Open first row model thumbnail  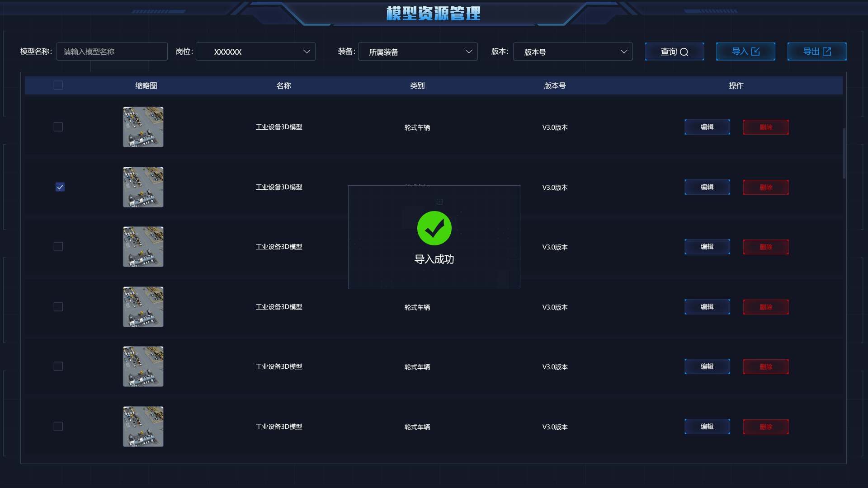pyautogui.click(x=143, y=127)
